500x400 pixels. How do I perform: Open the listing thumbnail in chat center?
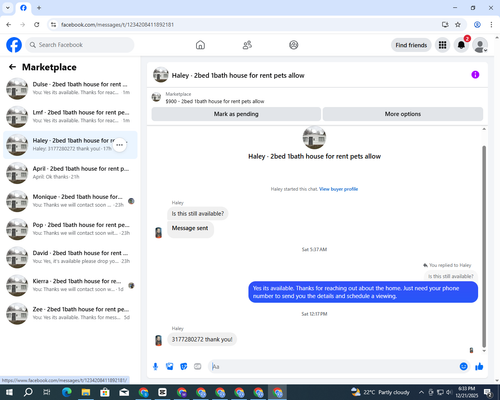[x=314, y=137]
